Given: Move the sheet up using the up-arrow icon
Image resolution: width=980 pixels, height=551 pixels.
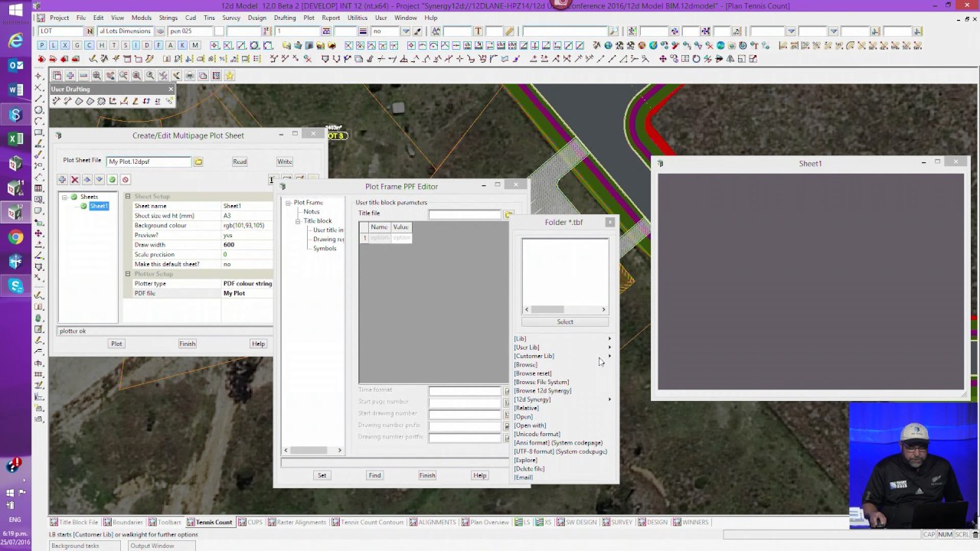Looking at the screenshot, I should [x=87, y=180].
